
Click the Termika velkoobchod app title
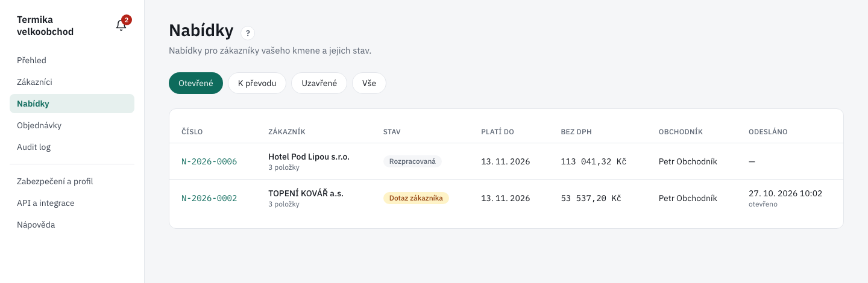click(45, 25)
